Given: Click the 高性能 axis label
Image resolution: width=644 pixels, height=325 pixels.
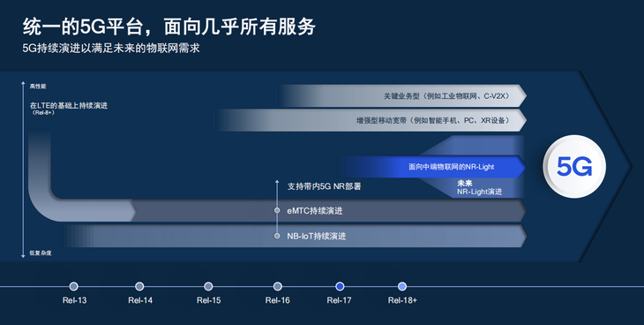Looking at the screenshot, I should [38, 87].
